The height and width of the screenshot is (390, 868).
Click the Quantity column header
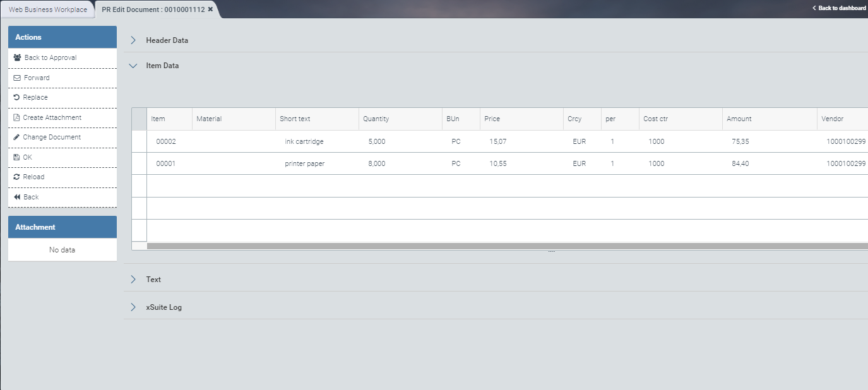coord(376,119)
